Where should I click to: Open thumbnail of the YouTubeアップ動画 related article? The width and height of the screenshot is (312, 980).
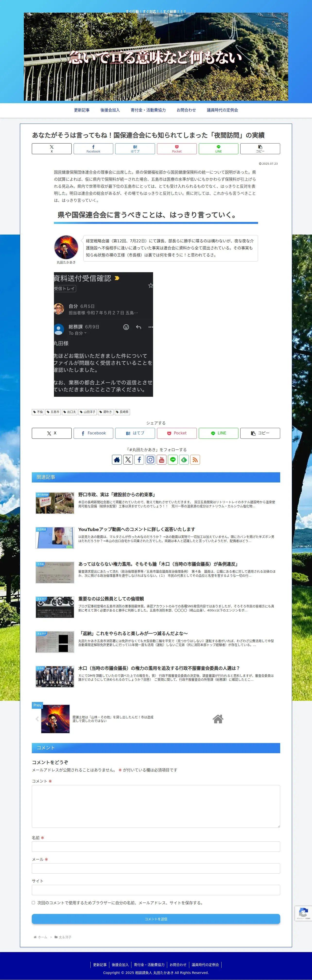click(55, 538)
